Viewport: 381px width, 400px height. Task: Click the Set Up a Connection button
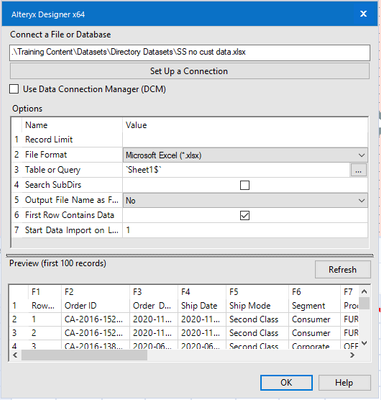[x=190, y=71]
